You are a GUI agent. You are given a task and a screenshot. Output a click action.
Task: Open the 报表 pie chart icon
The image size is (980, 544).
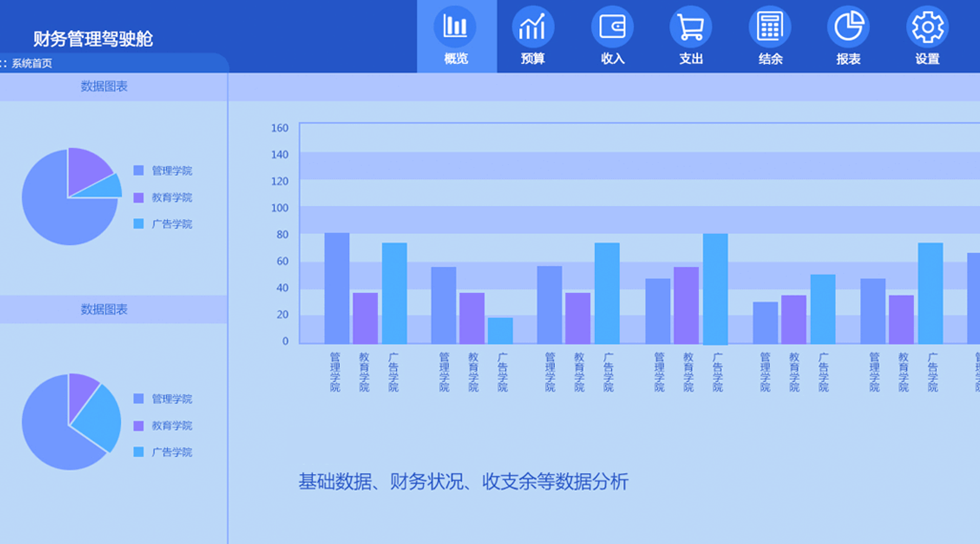click(x=848, y=26)
